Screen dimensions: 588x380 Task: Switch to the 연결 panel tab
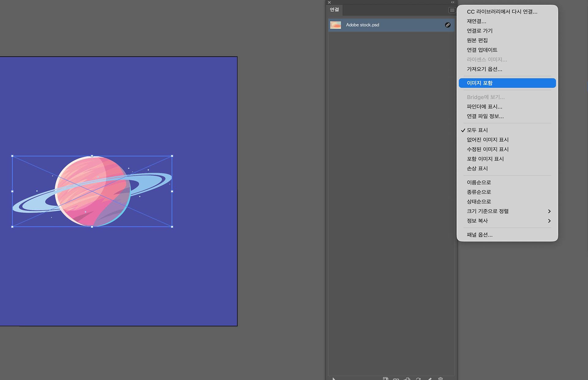334,9
